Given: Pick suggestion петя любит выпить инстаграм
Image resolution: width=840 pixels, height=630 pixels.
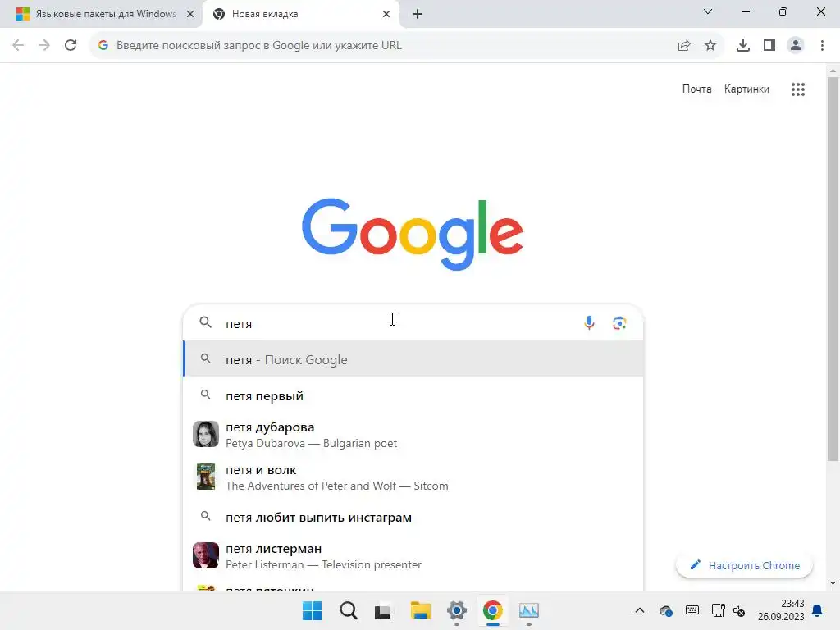Looking at the screenshot, I should pyautogui.click(x=413, y=517).
